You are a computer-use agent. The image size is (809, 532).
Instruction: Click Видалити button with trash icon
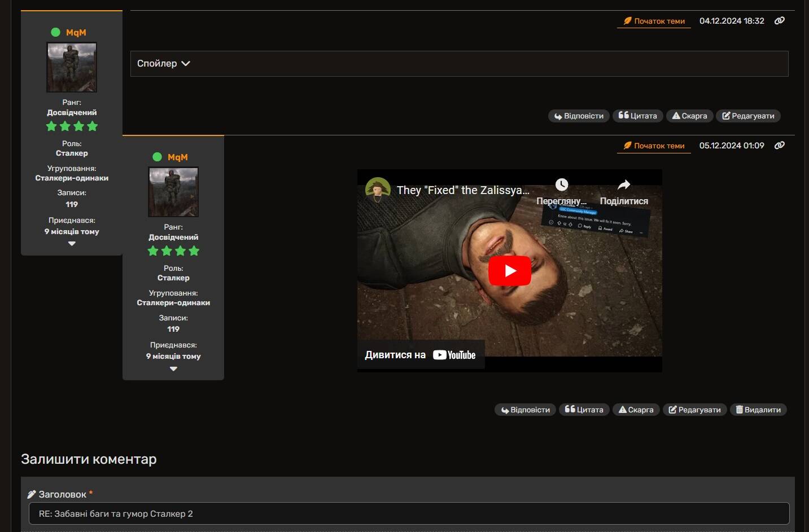(758, 410)
